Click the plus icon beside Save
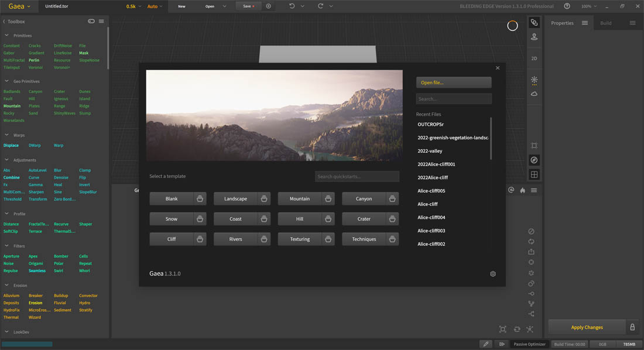644x350 pixels. 269,6
